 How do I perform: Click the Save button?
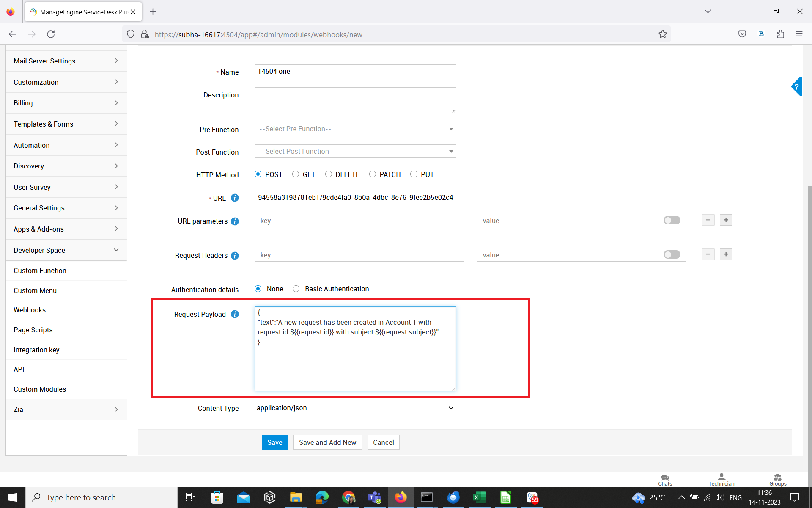pos(274,442)
